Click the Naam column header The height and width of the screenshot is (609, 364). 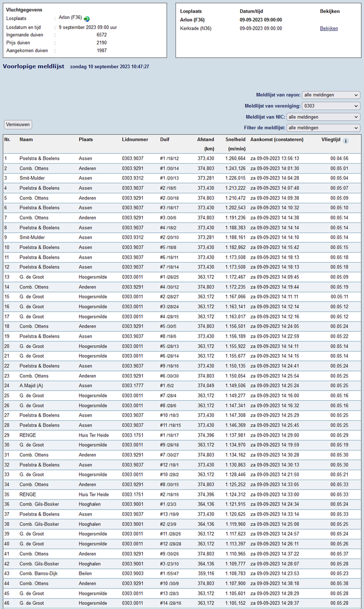tap(26, 139)
